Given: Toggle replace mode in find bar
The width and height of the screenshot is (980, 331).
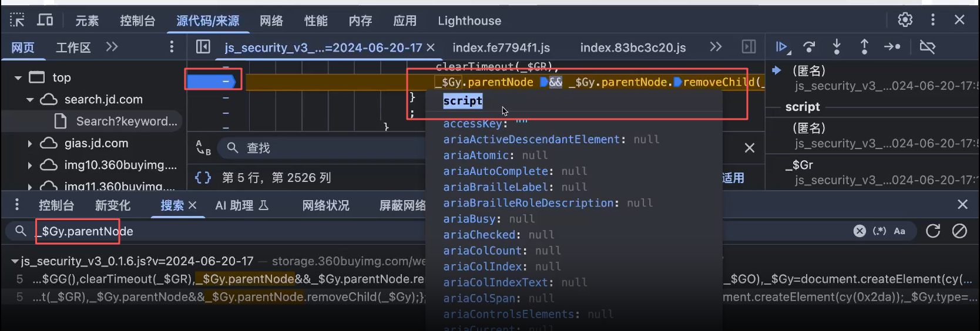Looking at the screenshot, I should pos(203,148).
